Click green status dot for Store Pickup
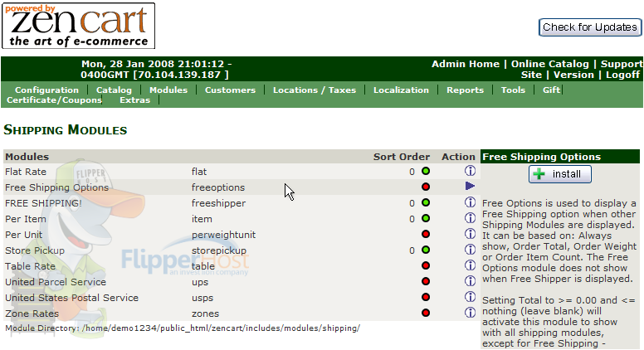Screen dimensions: 644x350 click(x=426, y=250)
